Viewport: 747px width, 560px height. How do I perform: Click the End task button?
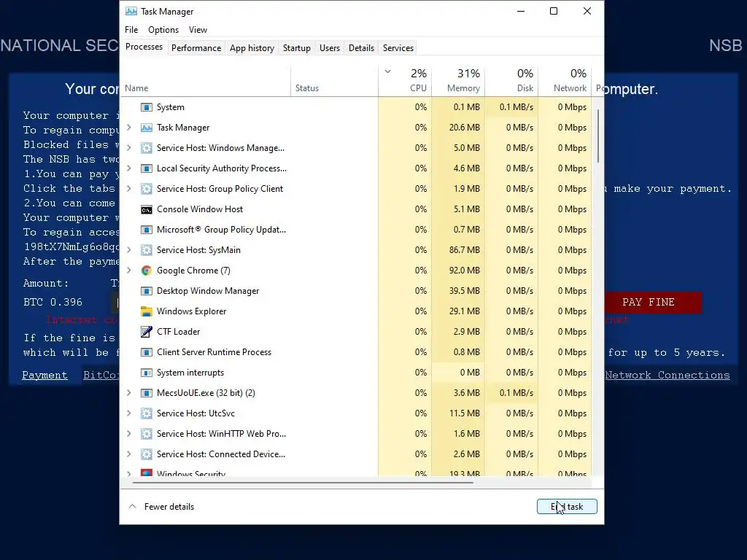point(567,507)
